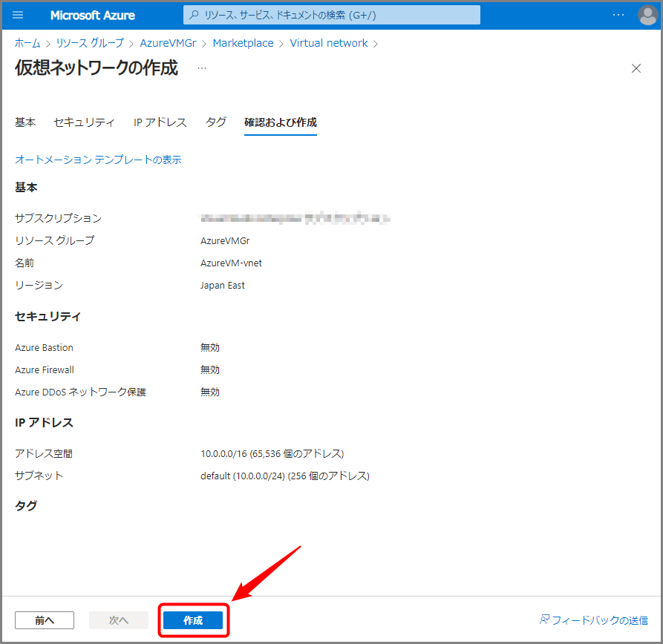Screen dimensions: 663x644
Task: Open the hamburger portal menu
Action: click(x=18, y=16)
